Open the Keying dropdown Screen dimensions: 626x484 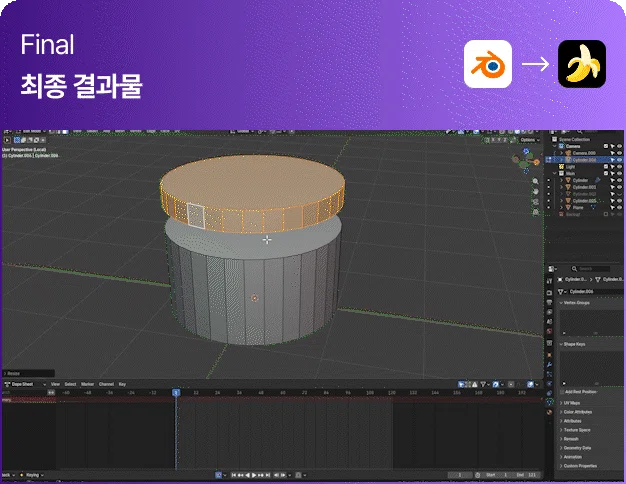coord(33,475)
